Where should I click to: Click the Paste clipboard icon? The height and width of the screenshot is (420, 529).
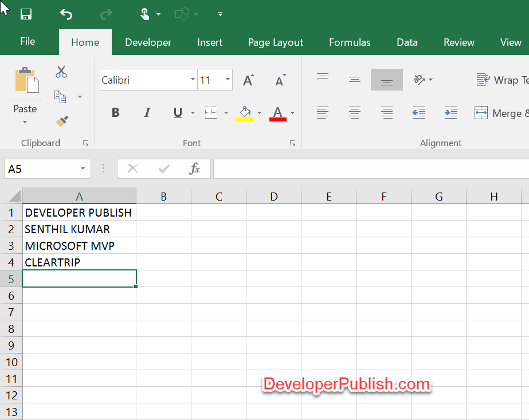pos(27,80)
